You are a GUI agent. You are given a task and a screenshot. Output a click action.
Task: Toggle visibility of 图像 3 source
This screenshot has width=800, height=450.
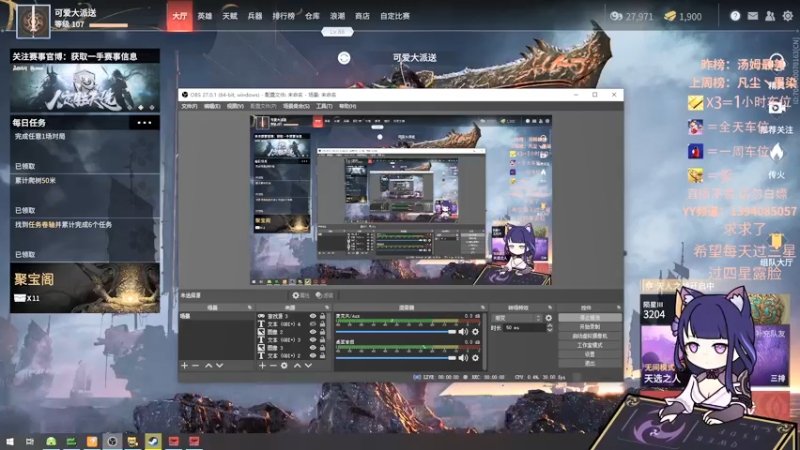313,348
